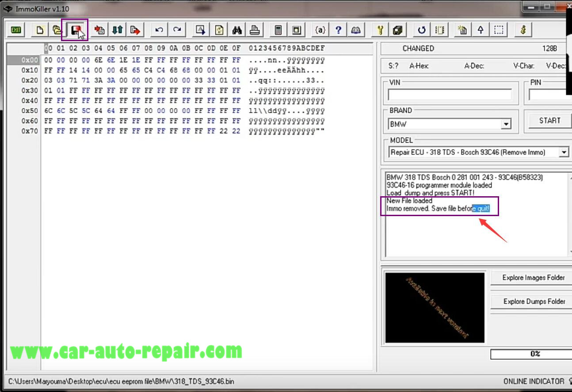Image resolution: width=572 pixels, height=392 pixels.
Task: Click the green EXIT toolbar icon
Action: [16, 30]
